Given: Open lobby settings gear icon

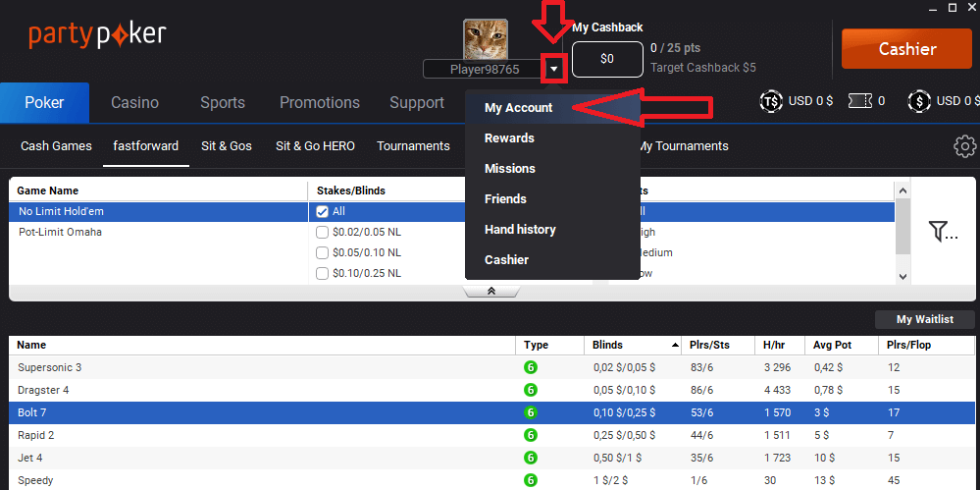Looking at the screenshot, I should tap(965, 145).
